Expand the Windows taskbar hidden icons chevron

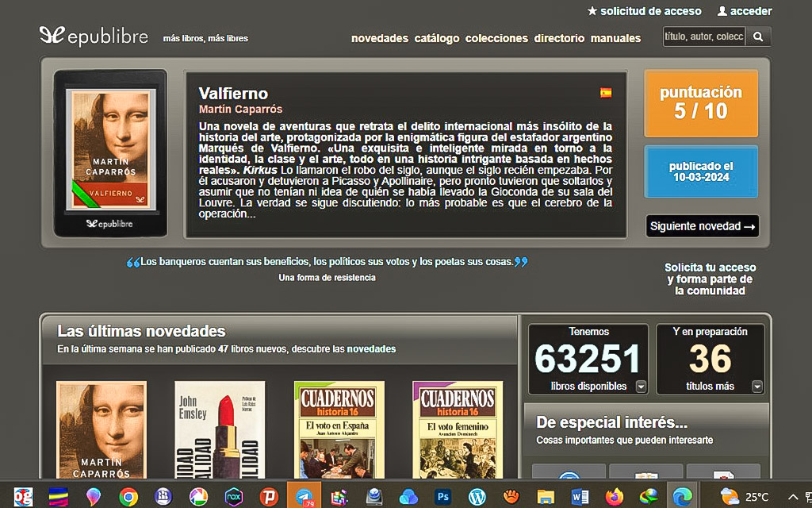793,495
